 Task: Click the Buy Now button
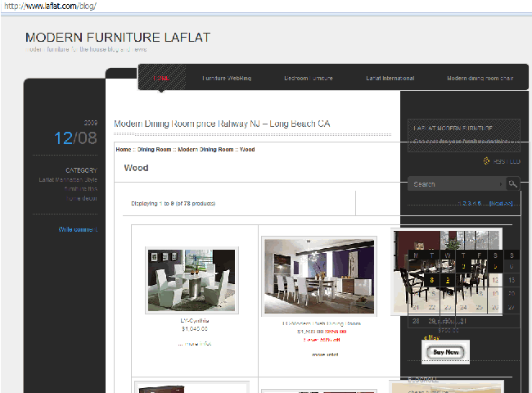pyautogui.click(x=445, y=352)
